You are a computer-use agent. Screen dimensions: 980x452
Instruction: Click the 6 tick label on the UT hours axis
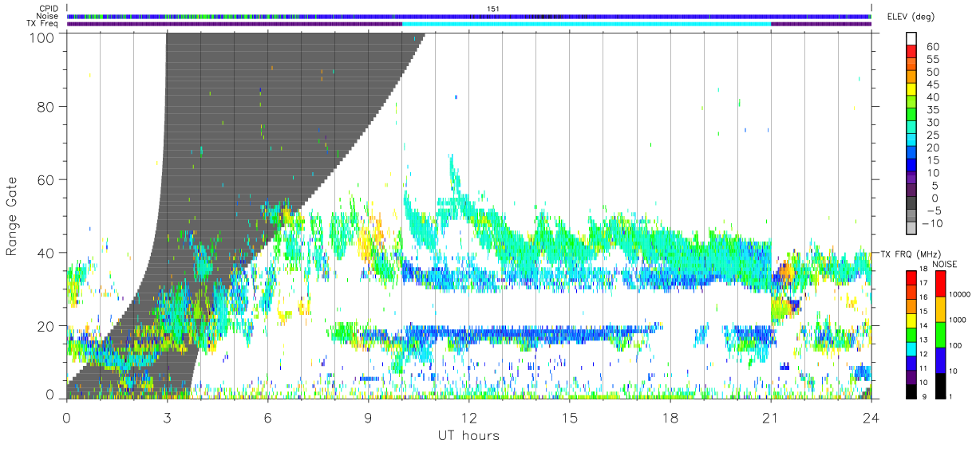[267, 418]
